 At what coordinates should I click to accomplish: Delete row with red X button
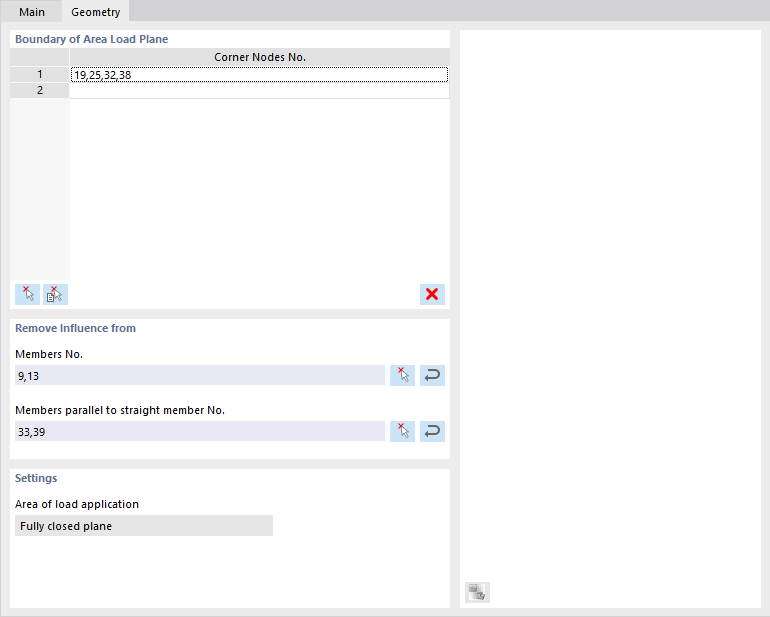pyautogui.click(x=432, y=294)
